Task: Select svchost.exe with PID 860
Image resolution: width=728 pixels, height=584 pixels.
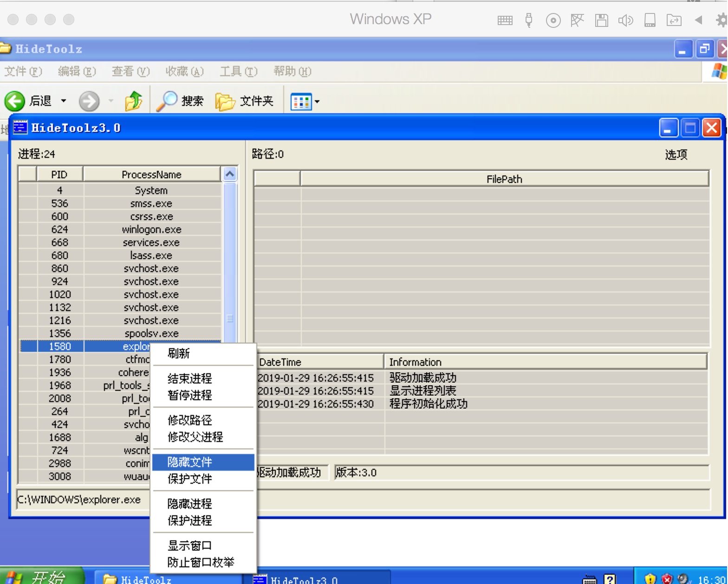Action: point(120,268)
